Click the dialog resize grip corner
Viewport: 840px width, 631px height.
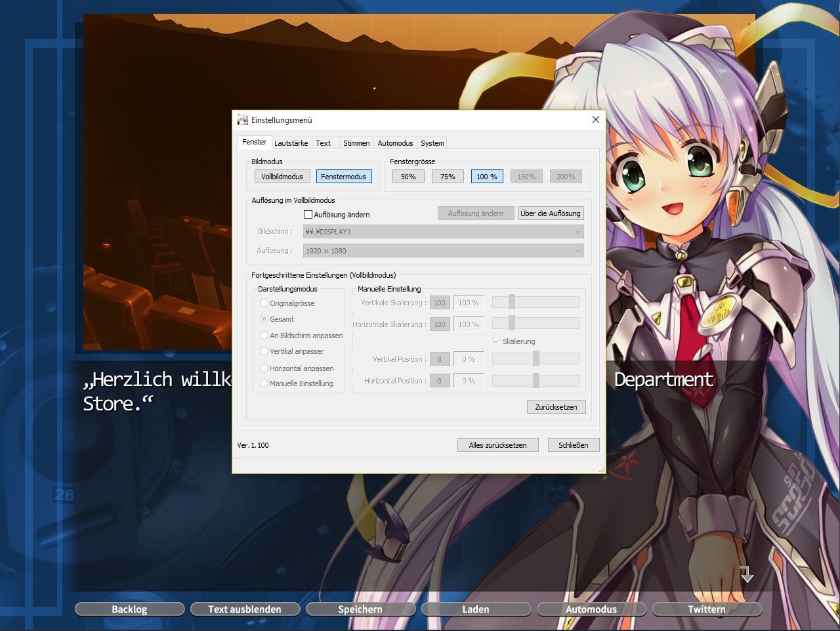(601, 469)
